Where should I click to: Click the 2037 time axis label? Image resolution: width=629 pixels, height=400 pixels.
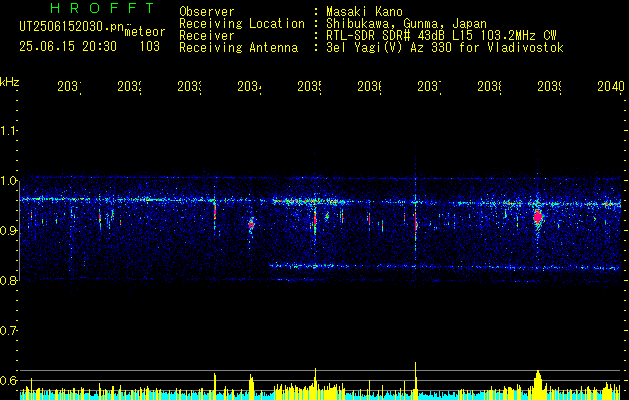pyautogui.click(x=430, y=86)
